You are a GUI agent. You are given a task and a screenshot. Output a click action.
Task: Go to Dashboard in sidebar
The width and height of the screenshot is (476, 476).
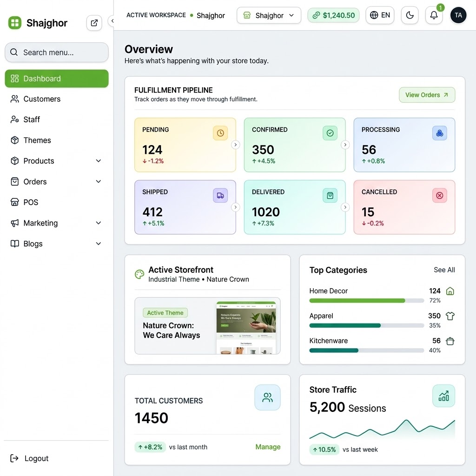tap(56, 79)
